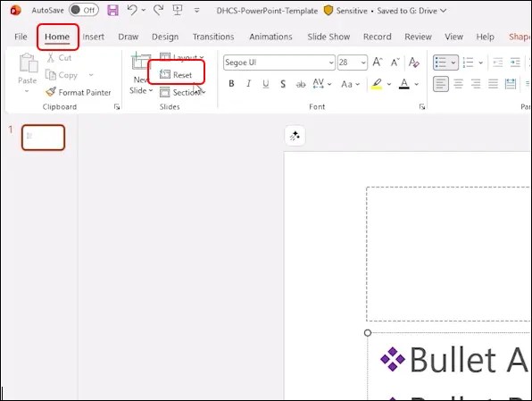Click the Sensitive label shield

tap(328, 11)
